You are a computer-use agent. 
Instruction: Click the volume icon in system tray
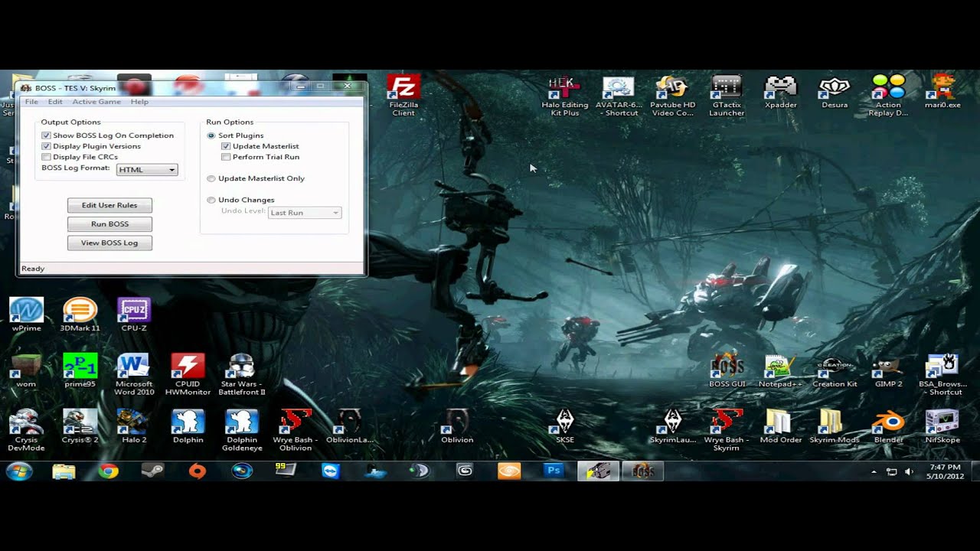pos(910,472)
